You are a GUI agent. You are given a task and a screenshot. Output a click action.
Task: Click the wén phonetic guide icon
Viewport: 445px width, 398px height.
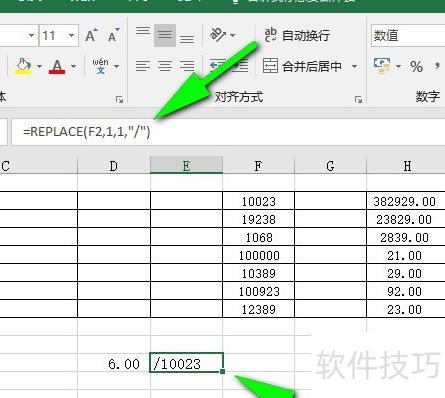tap(100, 66)
